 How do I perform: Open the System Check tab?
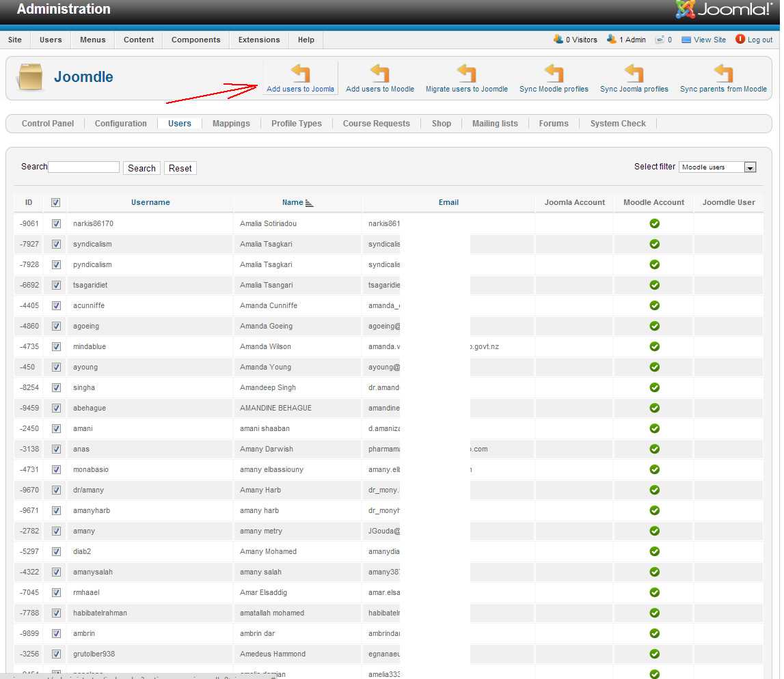pyautogui.click(x=618, y=124)
